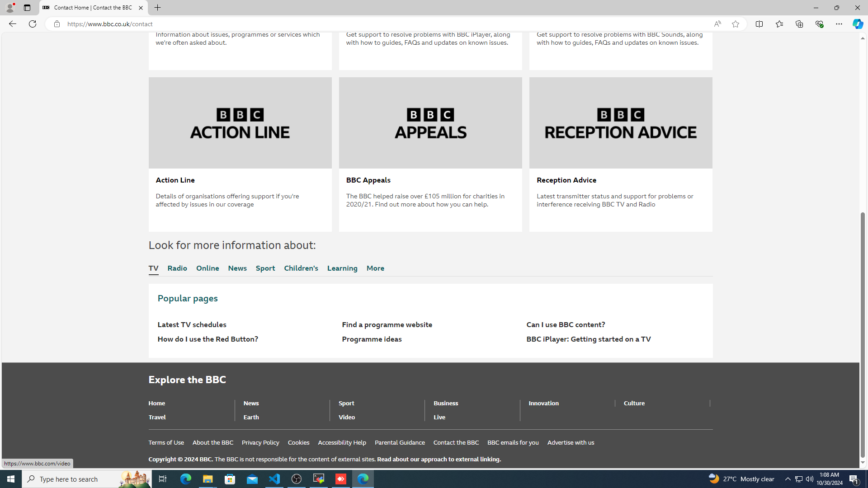The image size is (868, 488).
Task: Open the Reception Advice heading link
Action: [566, 180]
